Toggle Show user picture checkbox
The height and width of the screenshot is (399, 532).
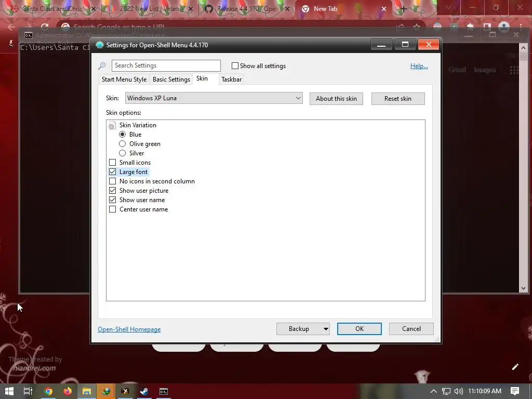(112, 190)
